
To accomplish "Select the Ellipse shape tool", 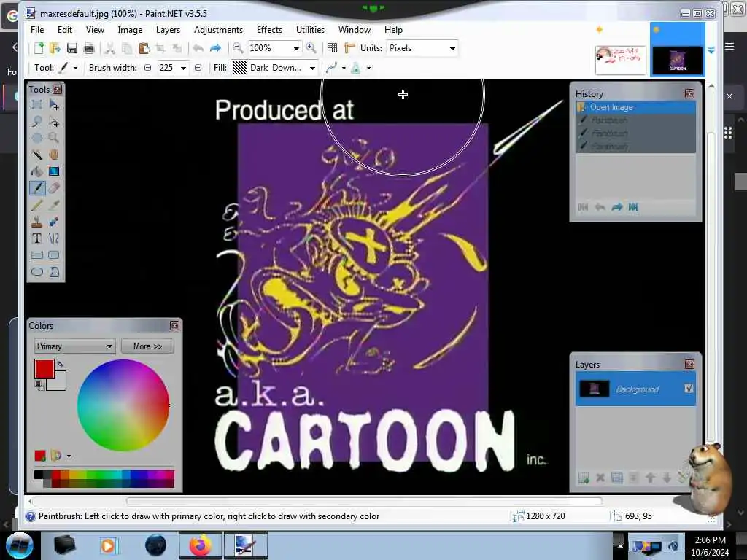I will 36,272.
